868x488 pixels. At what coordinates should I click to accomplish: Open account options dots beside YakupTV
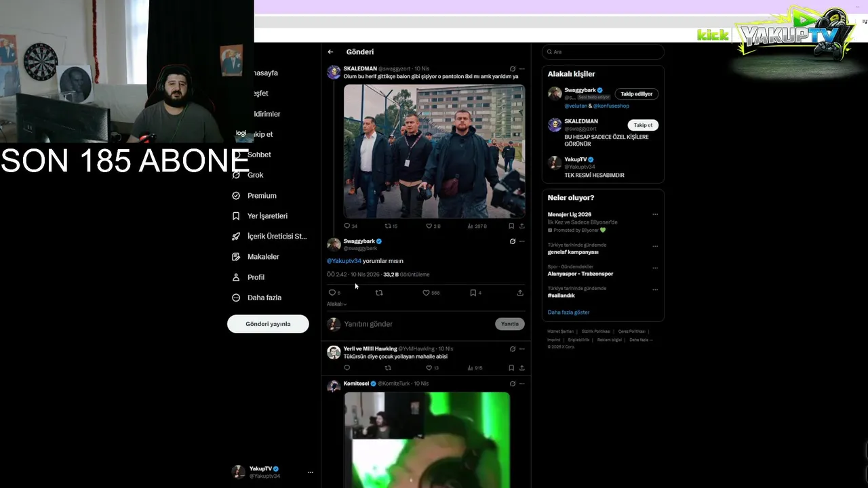click(311, 472)
